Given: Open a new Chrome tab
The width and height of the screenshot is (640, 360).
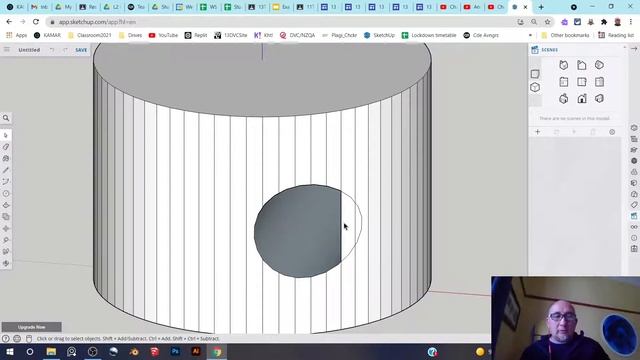Looking at the screenshot, I should click(x=541, y=7).
